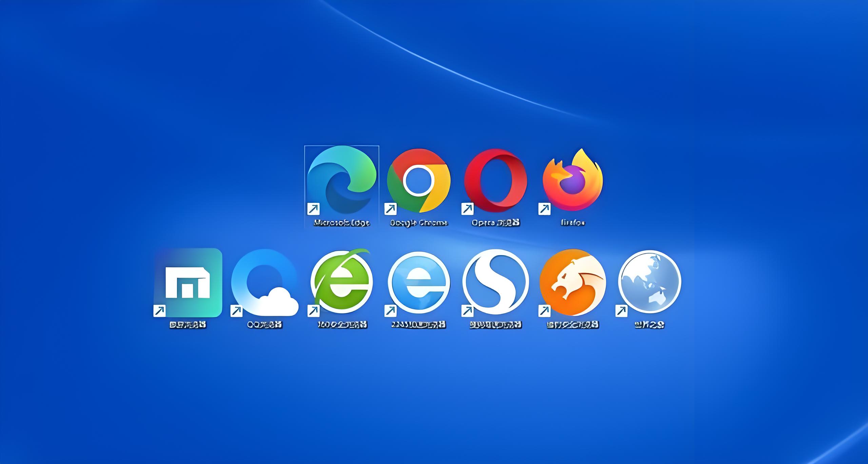
Task: Select the green 360 browser 'e' icon
Action: click(x=341, y=282)
